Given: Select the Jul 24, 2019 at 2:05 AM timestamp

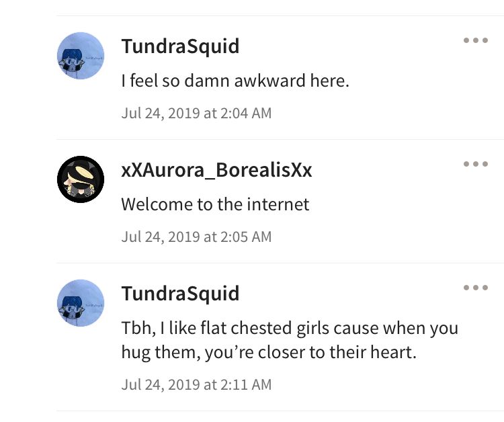Looking at the screenshot, I should (196, 237).
